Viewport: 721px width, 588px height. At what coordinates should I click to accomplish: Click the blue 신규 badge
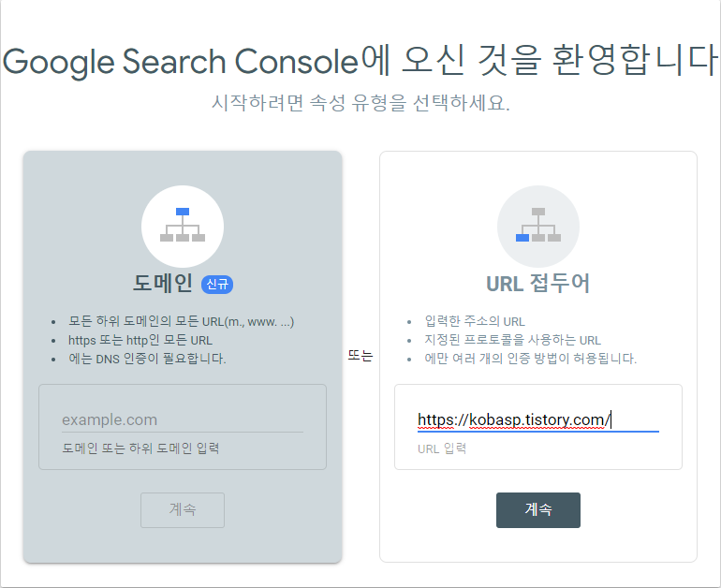pyautogui.click(x=217, y=284)
